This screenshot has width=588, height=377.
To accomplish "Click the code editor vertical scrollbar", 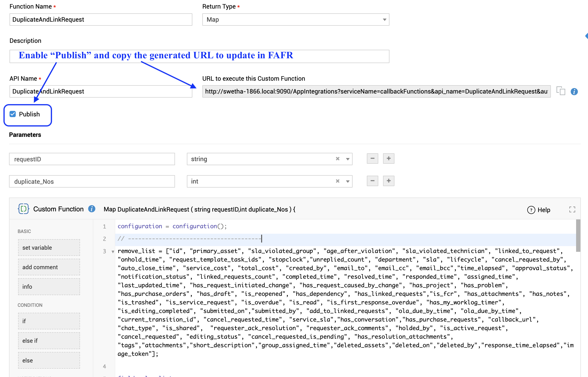I will [x=578, y=235].
